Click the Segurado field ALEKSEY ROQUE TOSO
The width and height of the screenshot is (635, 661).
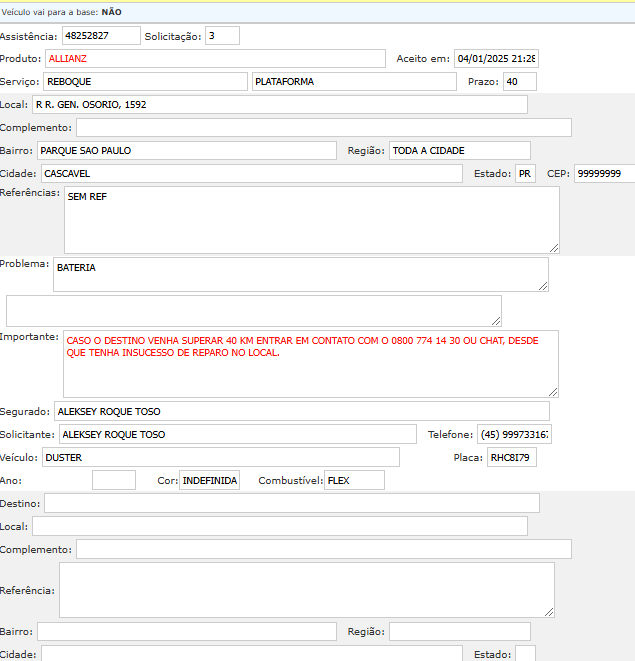click(301, 411)
